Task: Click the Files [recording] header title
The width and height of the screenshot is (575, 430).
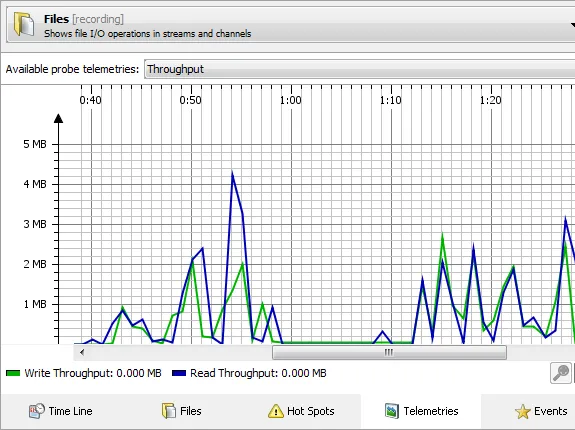Action: pos(84,19)
